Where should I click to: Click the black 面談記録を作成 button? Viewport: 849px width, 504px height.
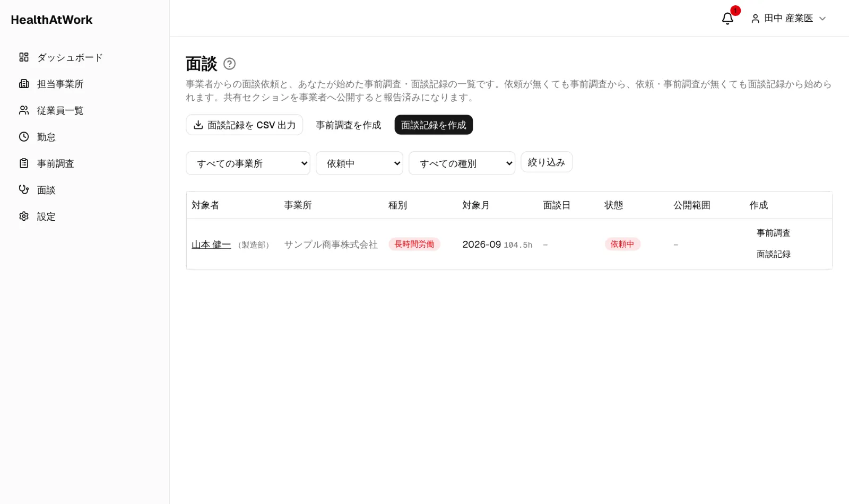coord(434,125)
